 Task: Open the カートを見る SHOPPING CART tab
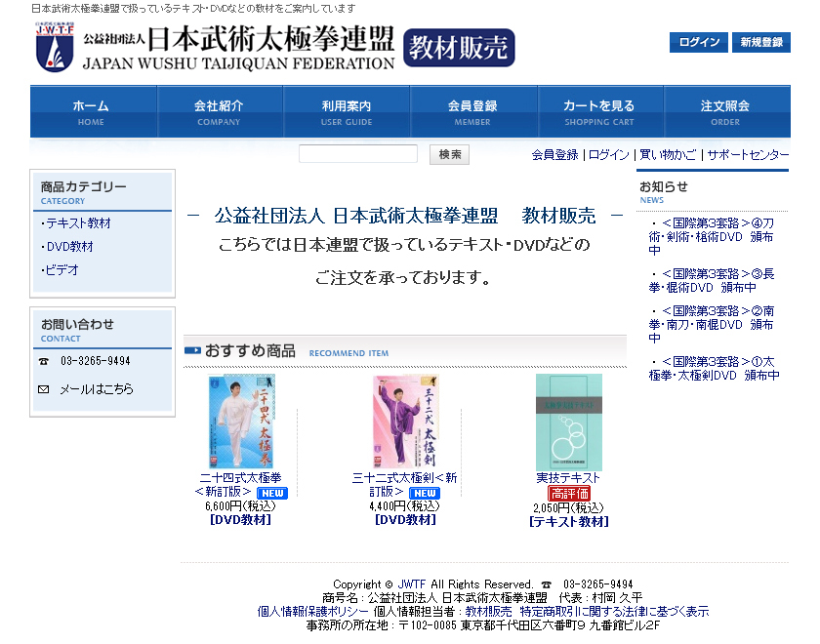pos(599,112)
